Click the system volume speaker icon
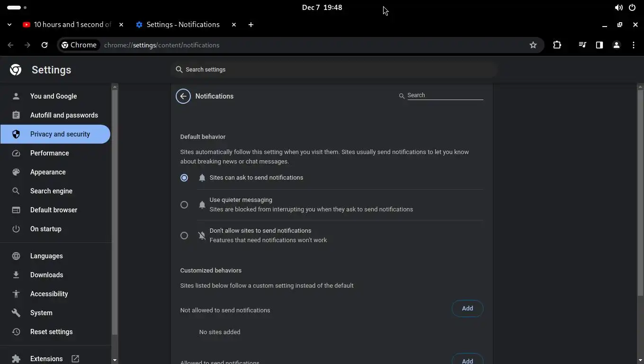 (x=618, y=8)
